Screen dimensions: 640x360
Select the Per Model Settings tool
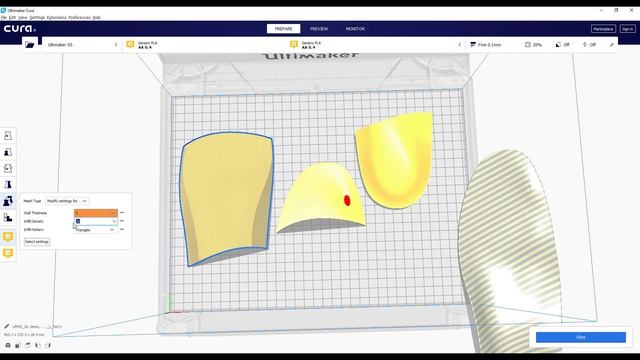pyautogui.click(x=8, y=201)
